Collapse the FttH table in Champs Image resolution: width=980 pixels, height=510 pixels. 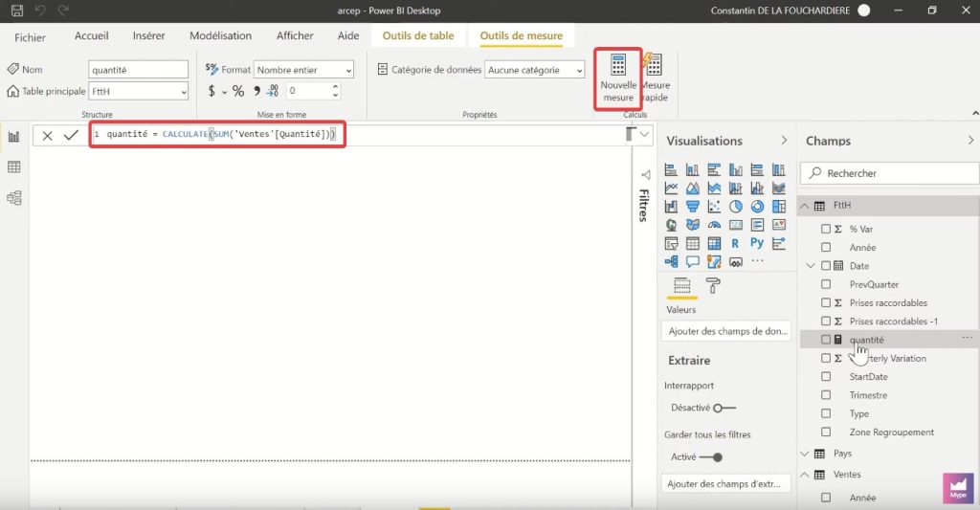[x=805, y=206]
